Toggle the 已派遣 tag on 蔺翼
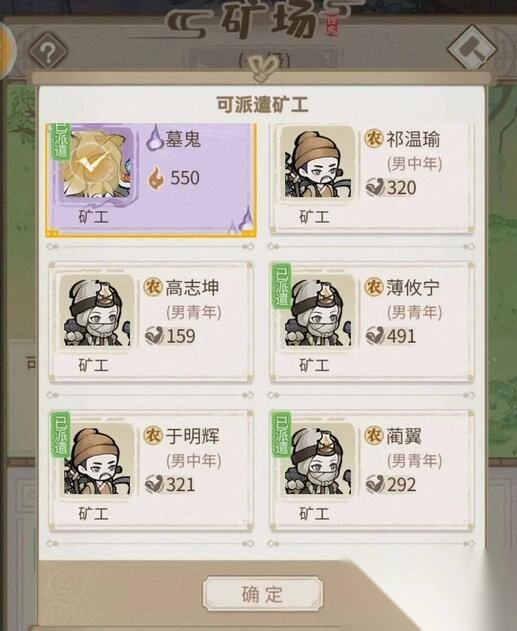This screenshot has height=631, width=517. click(x=282, y=435)
